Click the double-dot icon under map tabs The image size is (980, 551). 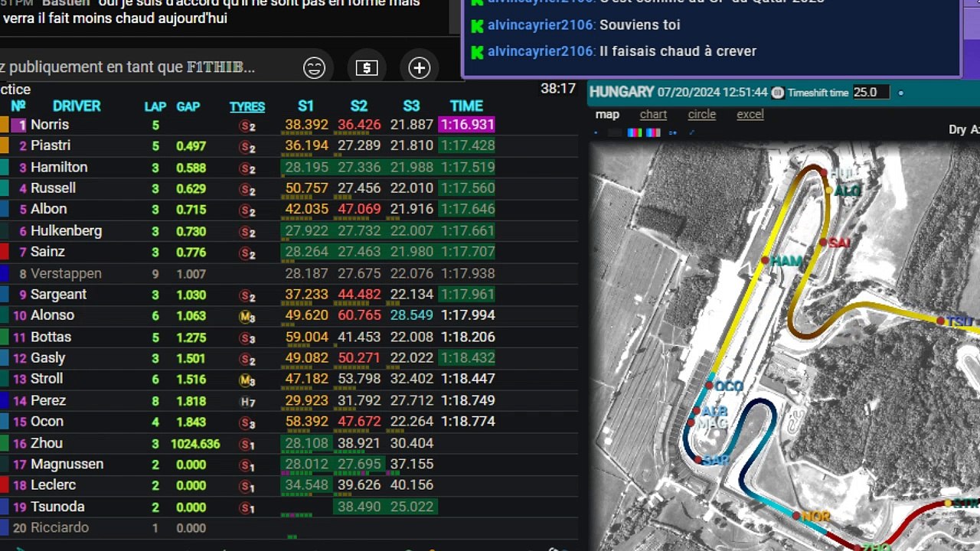pos(673,133)
